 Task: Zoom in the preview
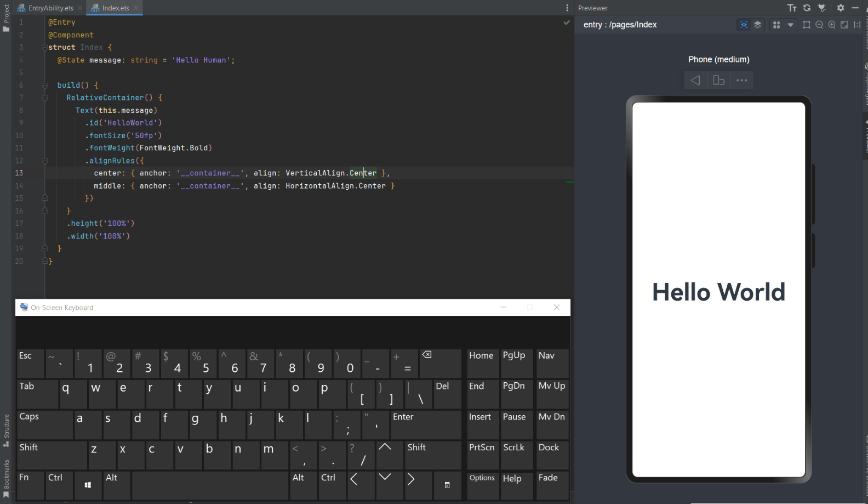point(832,25)
